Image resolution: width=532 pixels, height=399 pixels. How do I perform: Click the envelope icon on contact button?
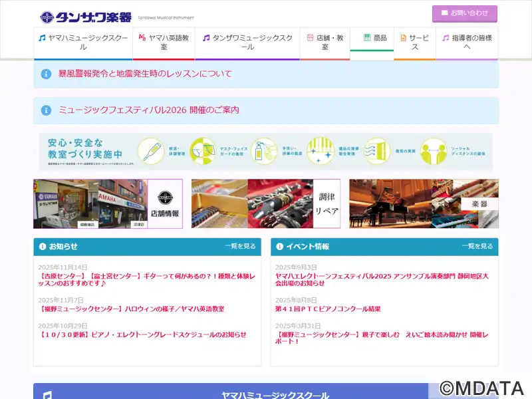pyautogui.click(x=444, y=13)
